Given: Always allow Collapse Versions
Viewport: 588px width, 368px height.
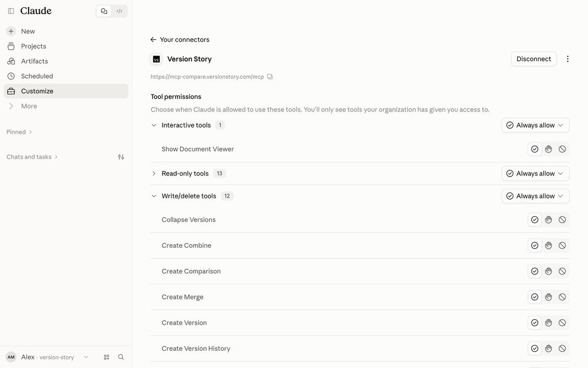Looking at the screenshot, I should tap(535, 220).
